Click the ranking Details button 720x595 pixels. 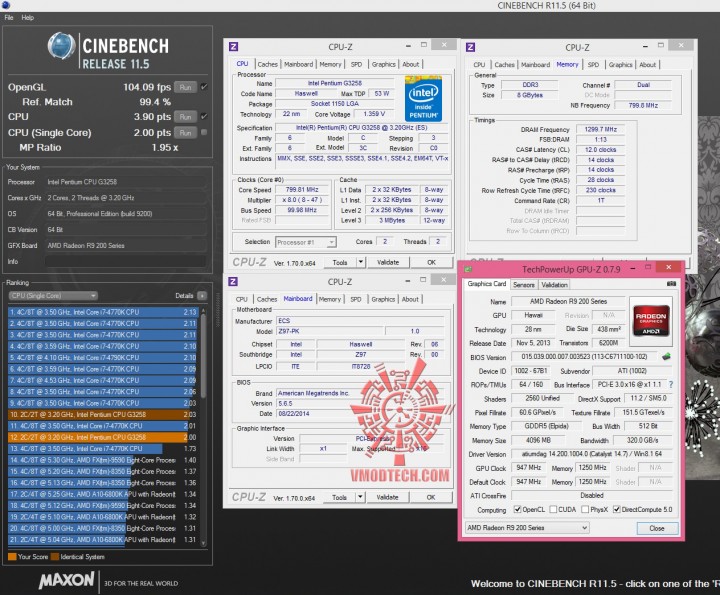202,296
